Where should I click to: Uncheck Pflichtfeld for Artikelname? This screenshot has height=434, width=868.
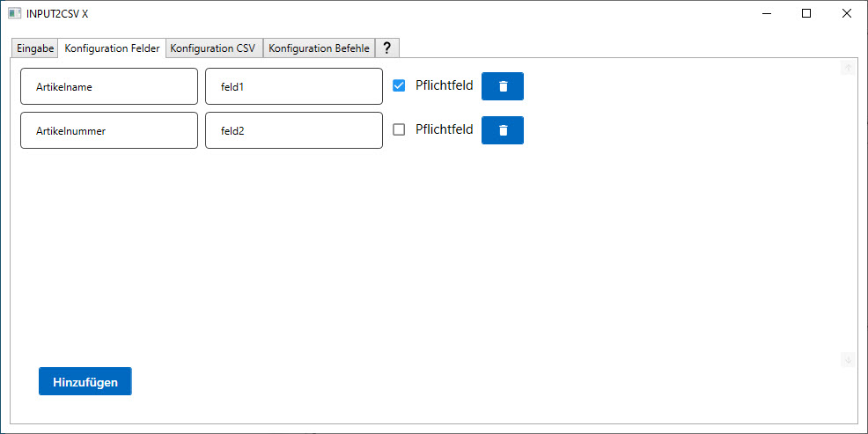(x=399, y=85)
